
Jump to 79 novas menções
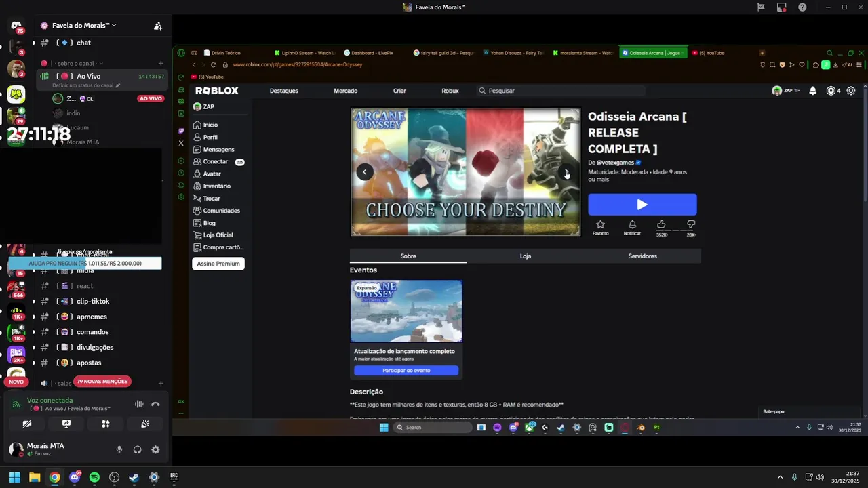coord(102,382)
